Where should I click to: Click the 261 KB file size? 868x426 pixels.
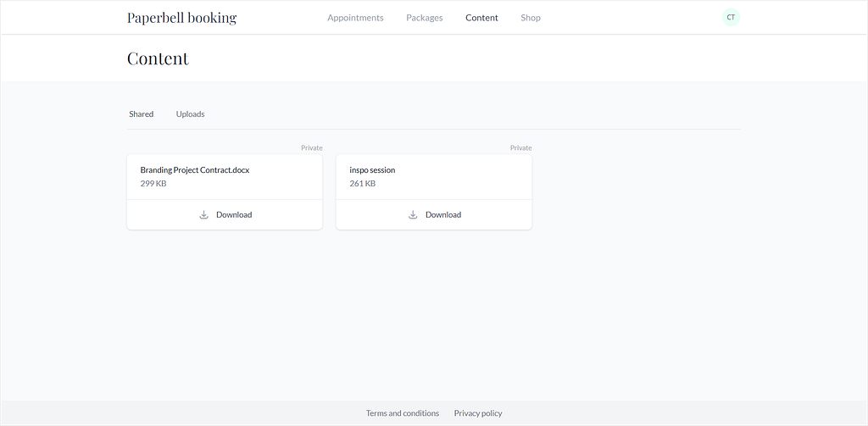pyautogui.click(x=363, y=183)
